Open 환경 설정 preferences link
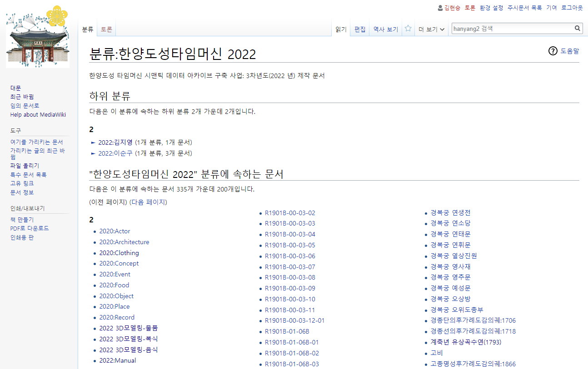 (491, 8)
